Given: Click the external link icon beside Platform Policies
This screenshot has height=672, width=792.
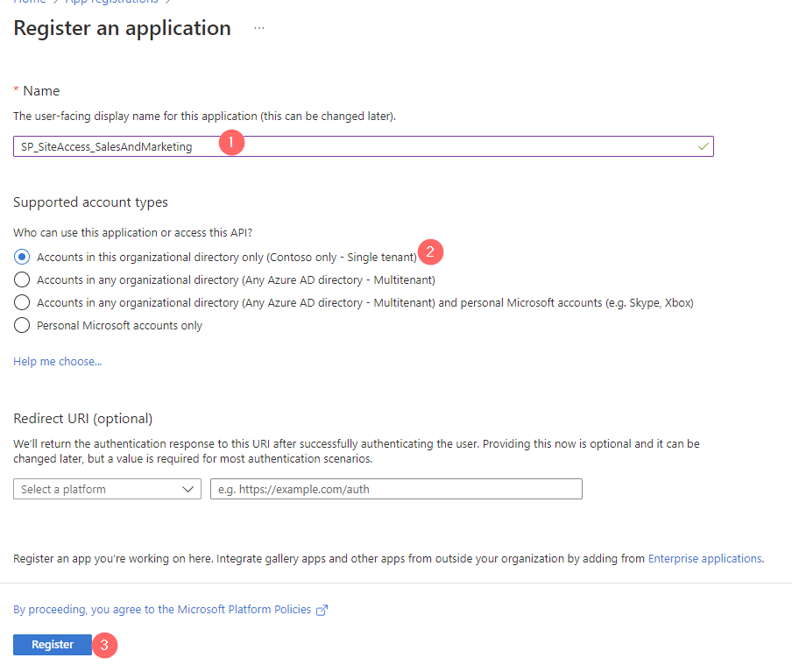Looking at the screenshot, I should tap(322, 610).
